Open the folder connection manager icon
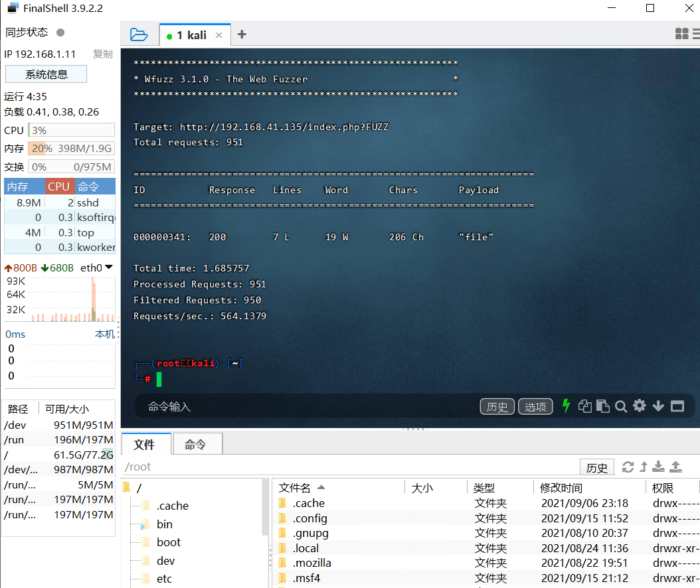Viewport: 700px width, 588px height. point(137,34)
